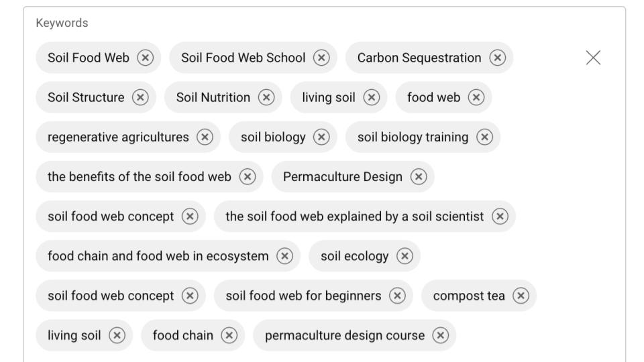The height and width of the screenshot is (362, 644).
Task: Delete the Soil Structure keyword chip
Action: coord(140,98)
